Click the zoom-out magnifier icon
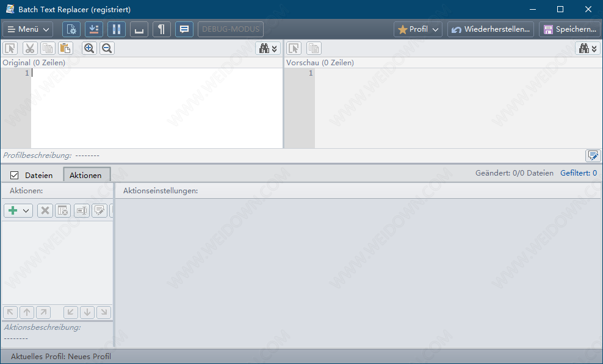This screenshot has width=603, height=364. [107, 48]
